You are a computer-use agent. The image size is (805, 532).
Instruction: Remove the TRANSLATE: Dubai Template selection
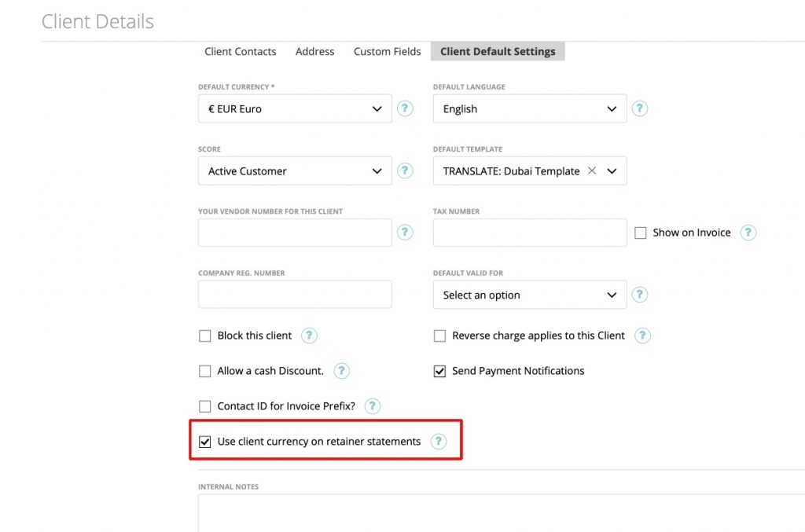592,170
